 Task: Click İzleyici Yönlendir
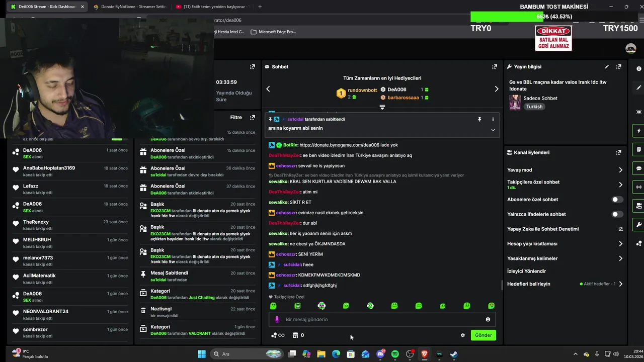tap(526, 271)
